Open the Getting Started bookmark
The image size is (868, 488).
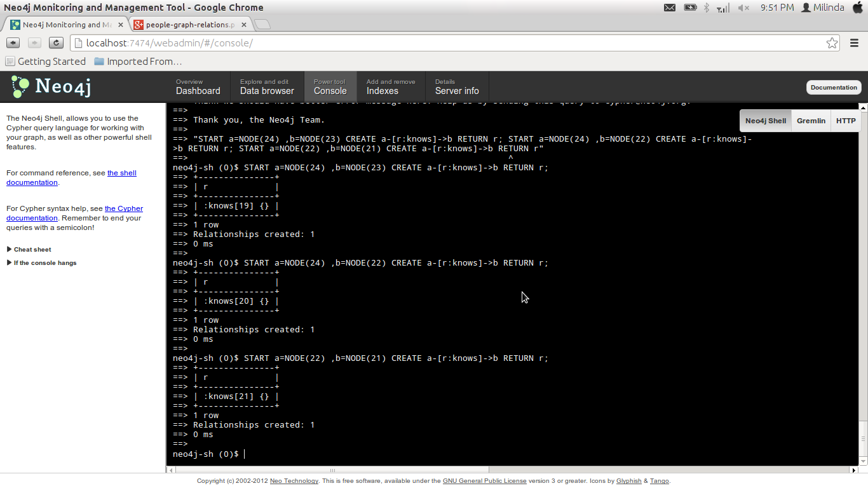45,62
